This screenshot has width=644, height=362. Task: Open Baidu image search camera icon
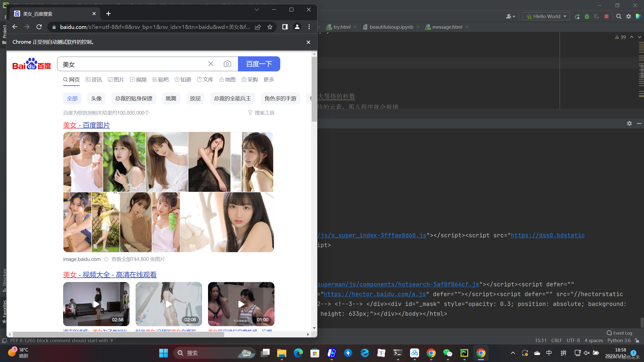(227, 64)
